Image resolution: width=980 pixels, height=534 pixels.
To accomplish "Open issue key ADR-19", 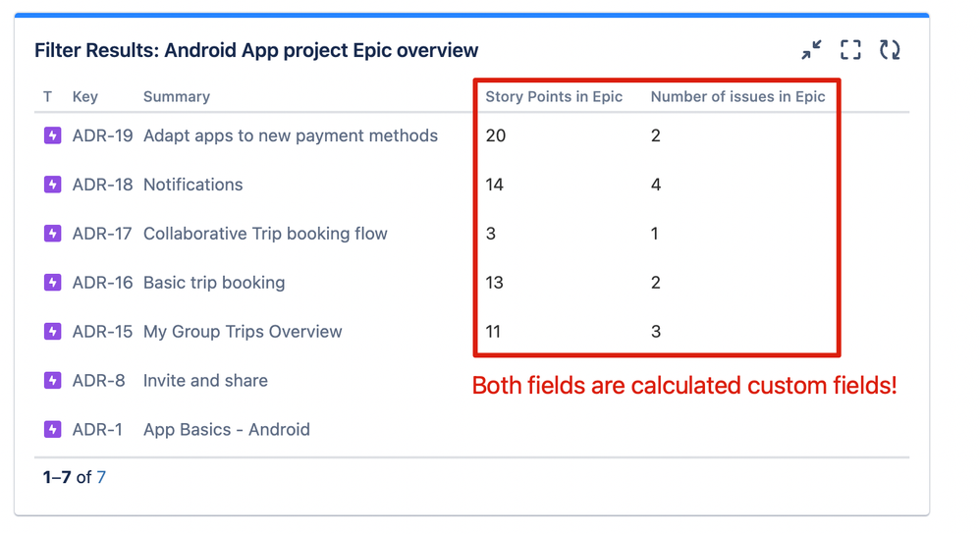I will 102,135.
